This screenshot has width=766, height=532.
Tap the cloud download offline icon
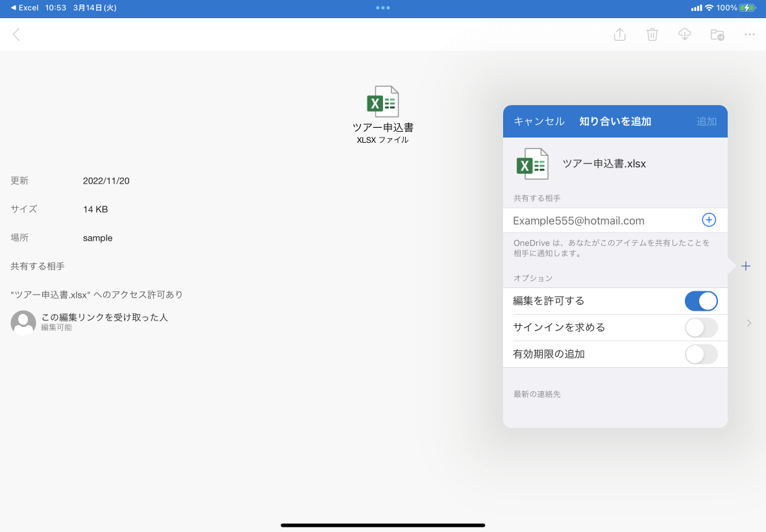tap(684, 34)
